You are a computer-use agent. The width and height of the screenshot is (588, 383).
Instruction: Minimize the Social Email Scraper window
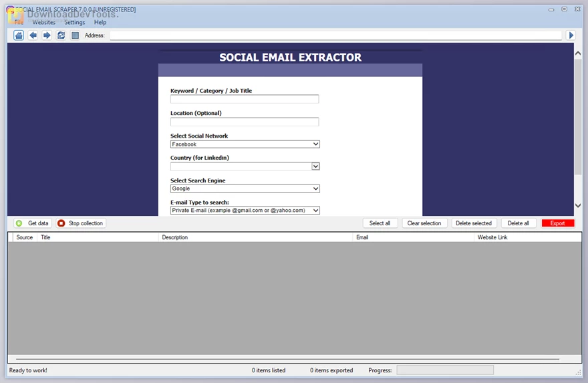551,9
